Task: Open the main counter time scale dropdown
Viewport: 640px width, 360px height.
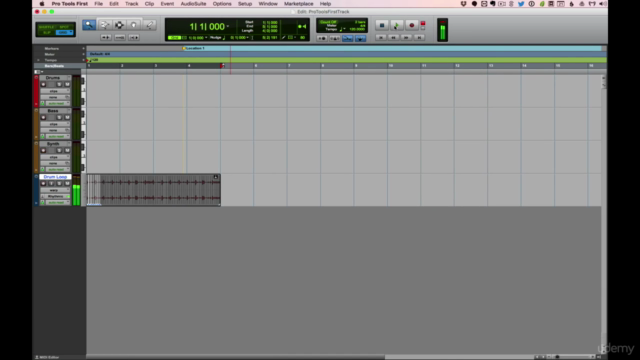Action: [x=228, y=27]
